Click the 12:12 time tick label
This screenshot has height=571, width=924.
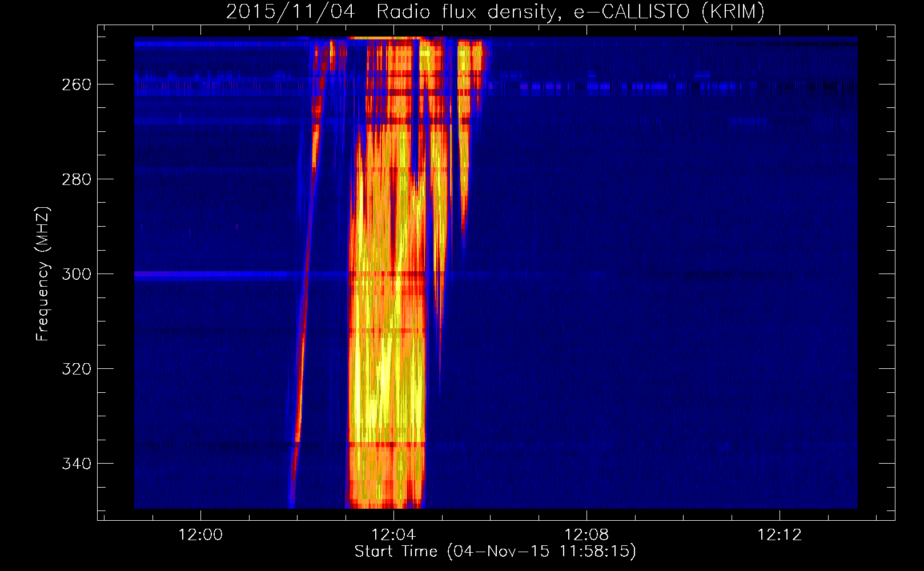[x=780, y=535]
